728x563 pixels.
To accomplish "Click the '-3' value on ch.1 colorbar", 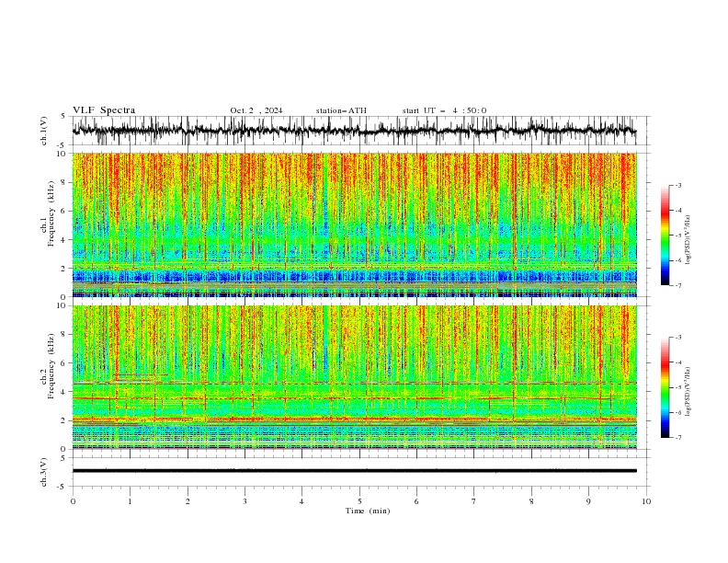I will [x=678, y=185].
